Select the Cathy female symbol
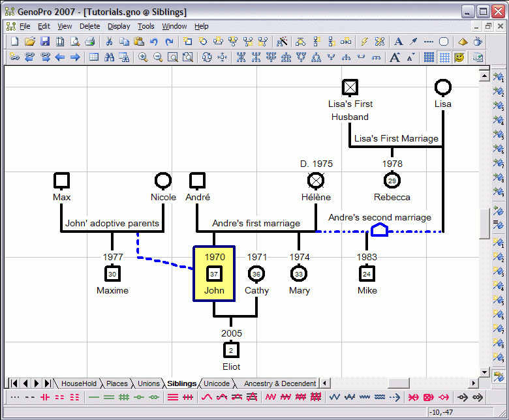 [x=256, y=274]
